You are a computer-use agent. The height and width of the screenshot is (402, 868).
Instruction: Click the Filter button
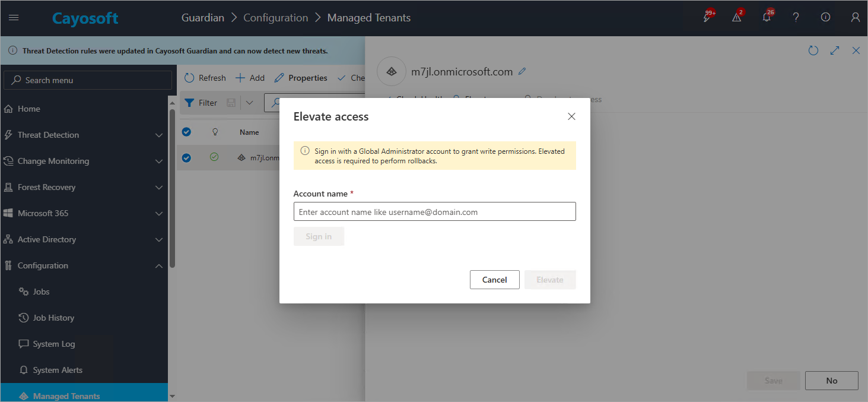pyautogui.click(x=201, y=103)
